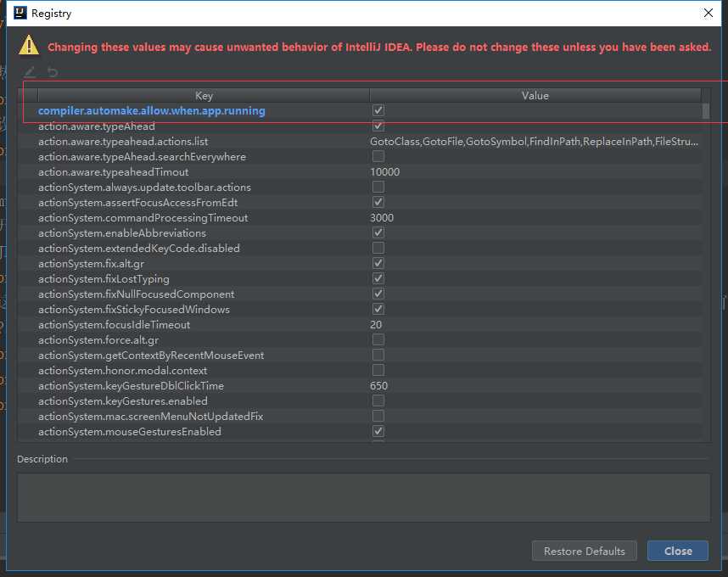This screenshot has height=577, width=728.
Task: Enable actionSystem.extendedKeyCode.disabled checkbox
Action: [378, 249]
